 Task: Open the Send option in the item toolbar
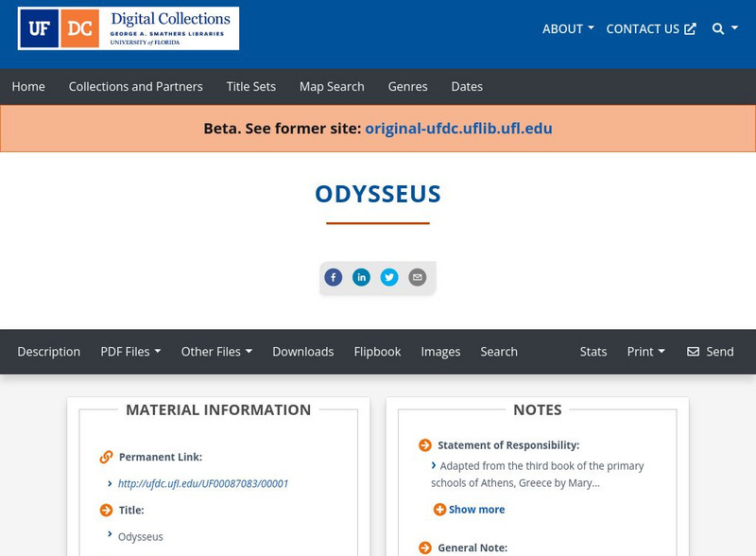point(712,351)
